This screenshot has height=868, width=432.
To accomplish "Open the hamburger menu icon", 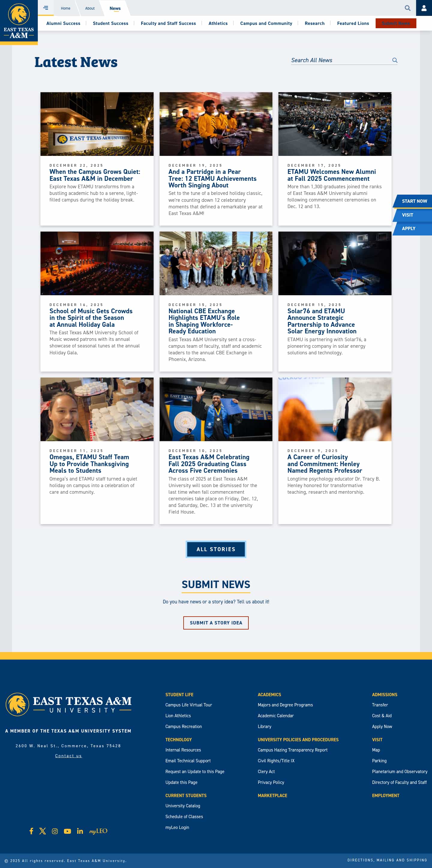I will coord(46,8).
